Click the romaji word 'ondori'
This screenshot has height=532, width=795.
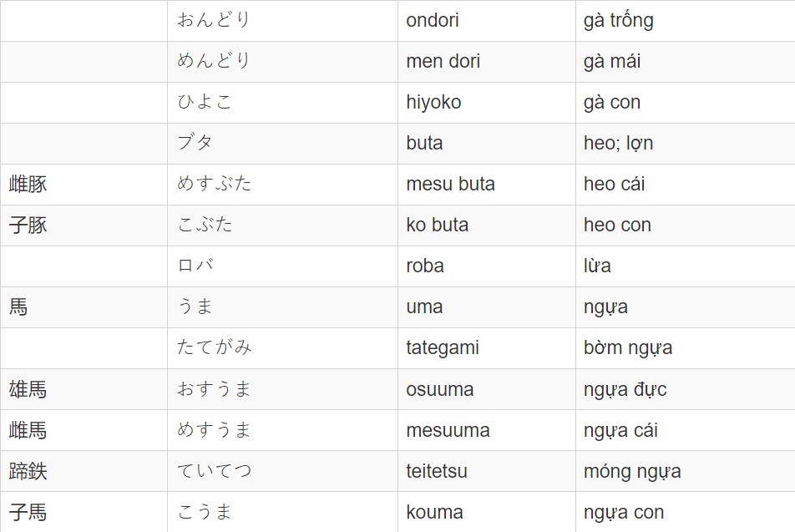point(433,20)
